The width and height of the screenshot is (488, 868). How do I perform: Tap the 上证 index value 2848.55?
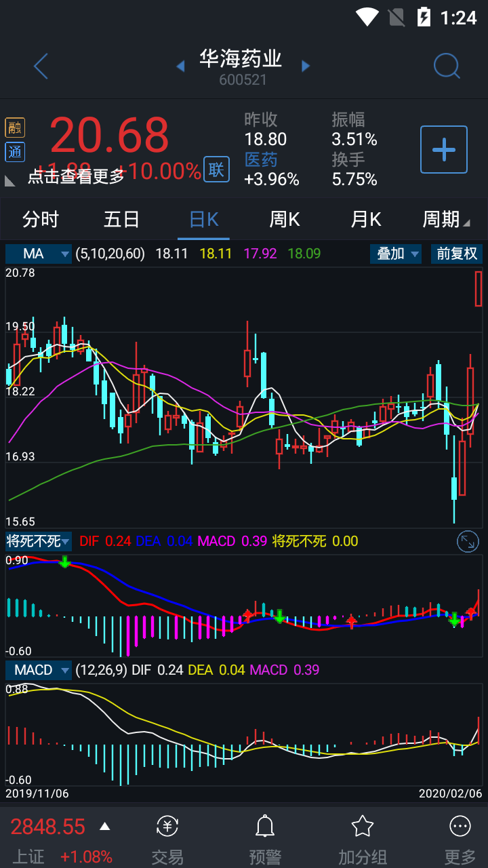coord(48,827)
